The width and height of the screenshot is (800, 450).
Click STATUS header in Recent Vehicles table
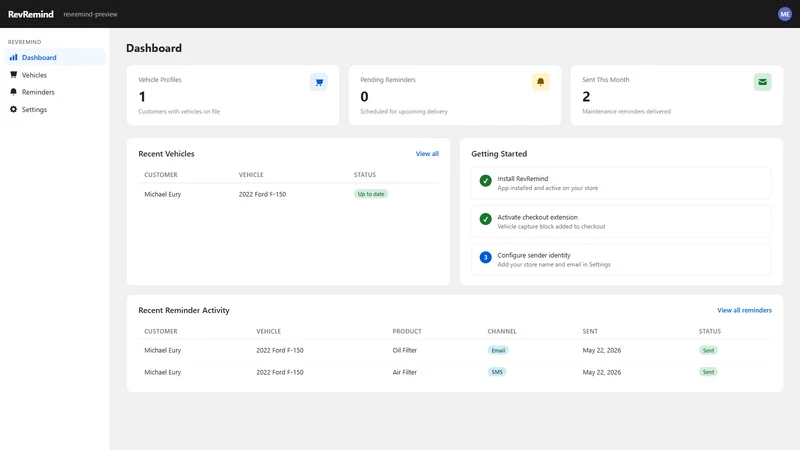(365, 175)
